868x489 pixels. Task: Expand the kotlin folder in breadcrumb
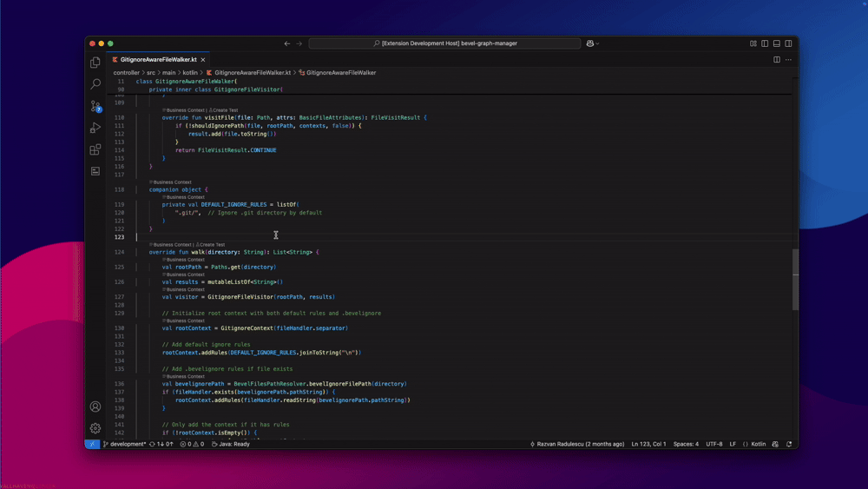(x=190, y=73)
